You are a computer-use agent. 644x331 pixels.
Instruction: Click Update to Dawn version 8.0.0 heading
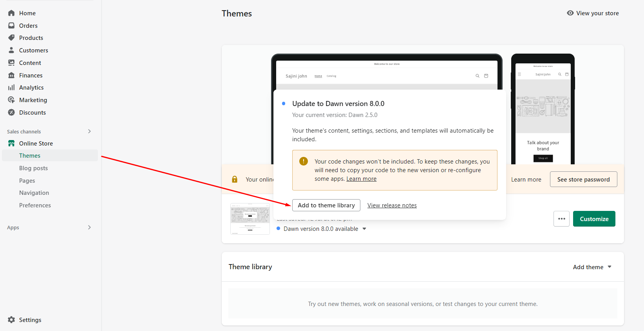(x=338, y=104)
